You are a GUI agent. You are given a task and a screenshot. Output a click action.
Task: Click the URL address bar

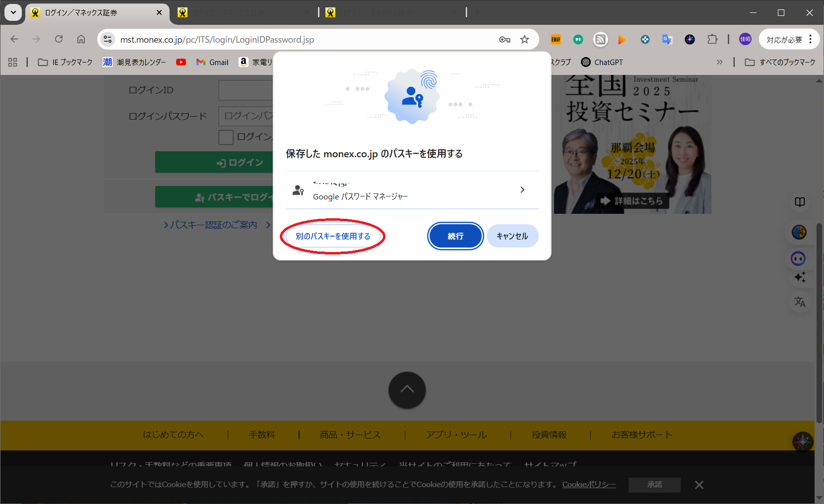(298, 40)
